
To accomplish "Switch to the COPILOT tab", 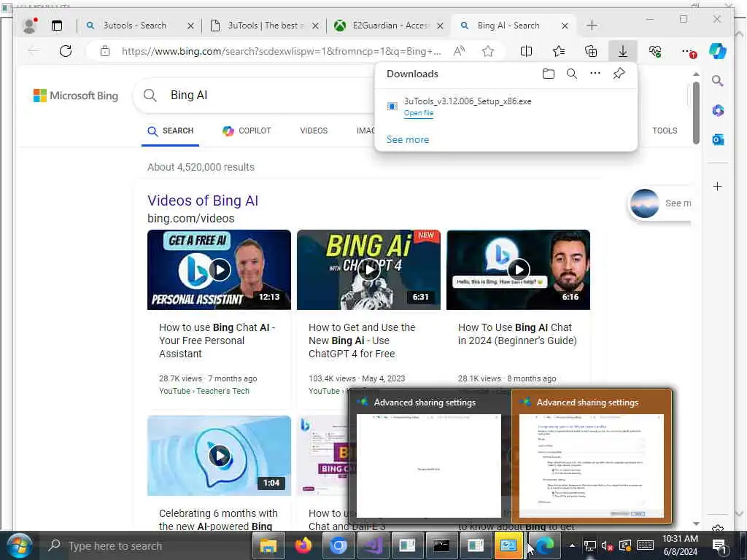I will [247, 131].
